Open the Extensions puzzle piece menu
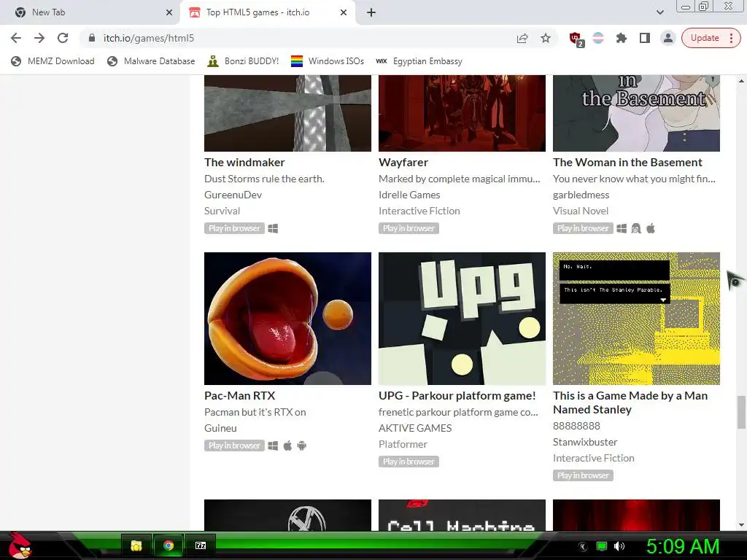This screenshot has width=747, height=560. (622, 38)
